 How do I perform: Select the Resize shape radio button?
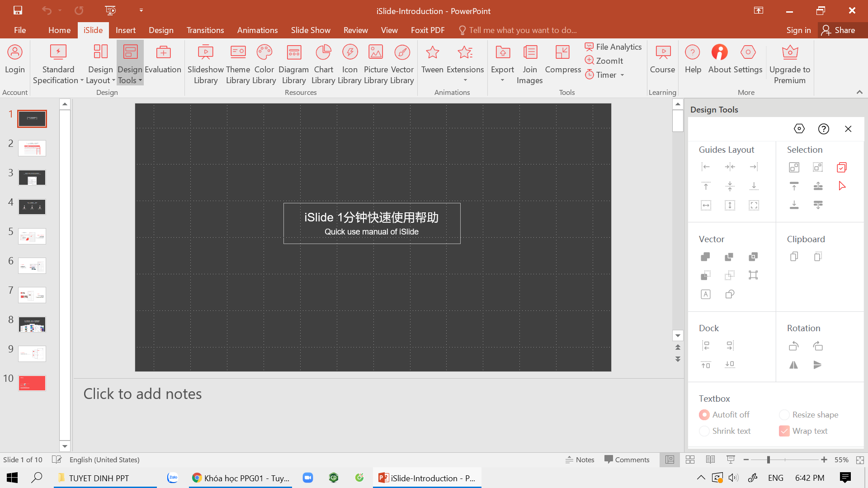[784, 415]
